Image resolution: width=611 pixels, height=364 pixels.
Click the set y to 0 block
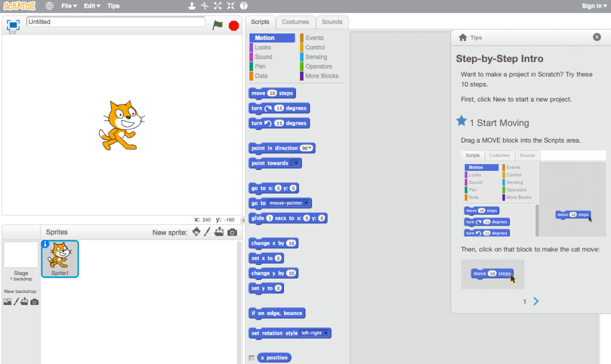(266, 288)
